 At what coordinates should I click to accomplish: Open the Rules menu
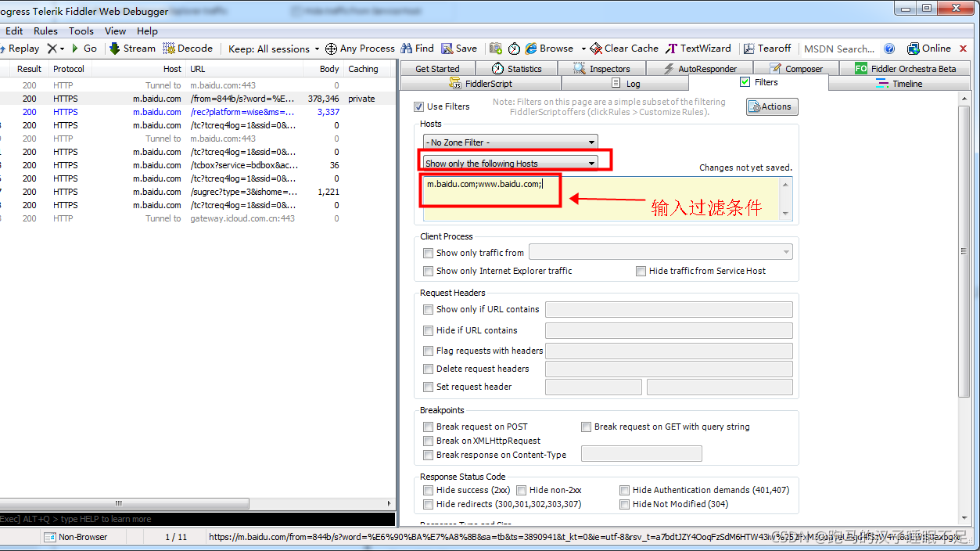tap(45, 31)
